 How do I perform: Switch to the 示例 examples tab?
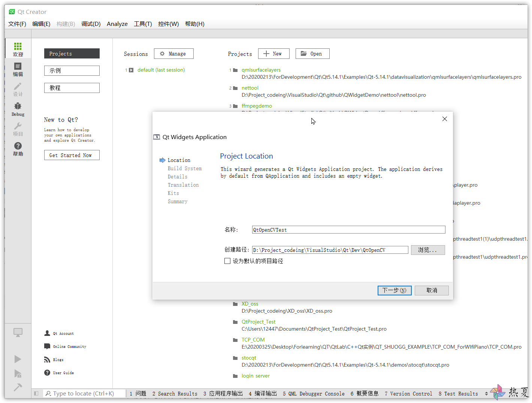[x=72, y=70]
